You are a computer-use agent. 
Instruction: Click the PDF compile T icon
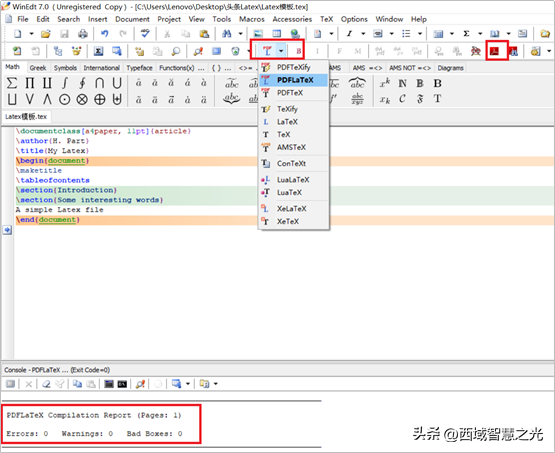click(267, 51)
